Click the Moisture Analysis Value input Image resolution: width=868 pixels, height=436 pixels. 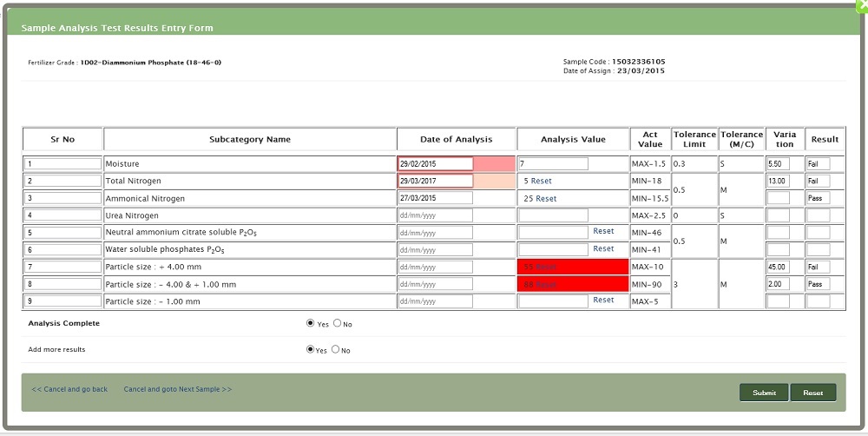[x=553, y=163]
